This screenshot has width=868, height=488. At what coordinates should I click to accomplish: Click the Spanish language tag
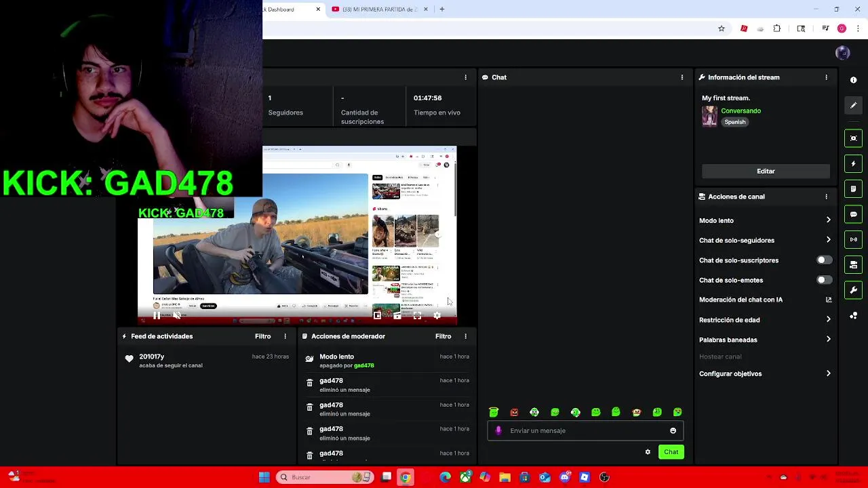click(734, 122)
